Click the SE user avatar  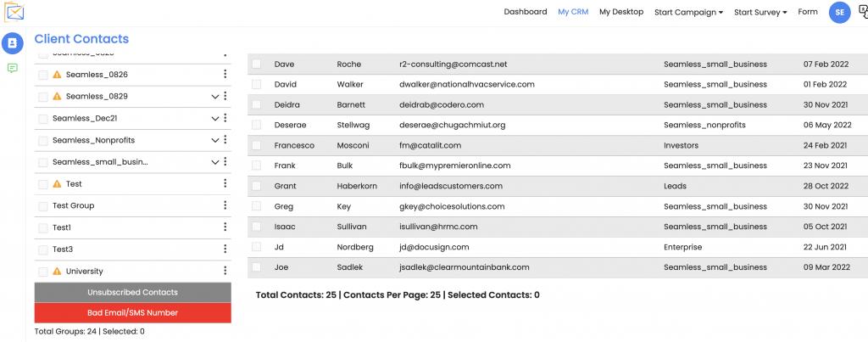pyautogui.click(x=839, y=12)
